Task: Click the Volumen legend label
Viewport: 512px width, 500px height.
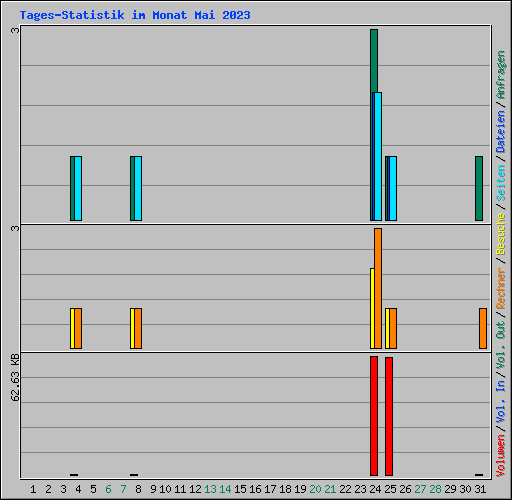Action: coord(501,456)
